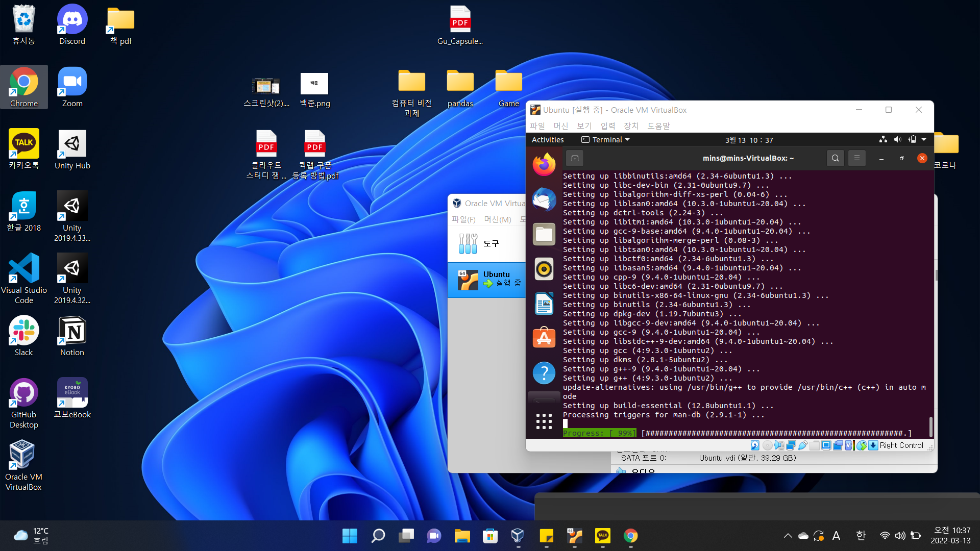This screenshot has height=551, width=980.
Task: Click the Rhythmbox icon in dock
Action: click(x=544, y=269)
